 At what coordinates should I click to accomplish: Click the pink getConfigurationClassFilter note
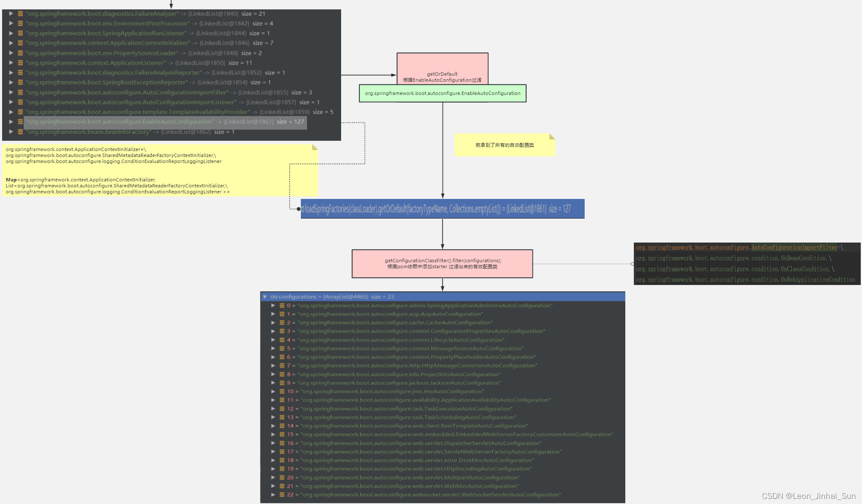click(x=442, y=263)
